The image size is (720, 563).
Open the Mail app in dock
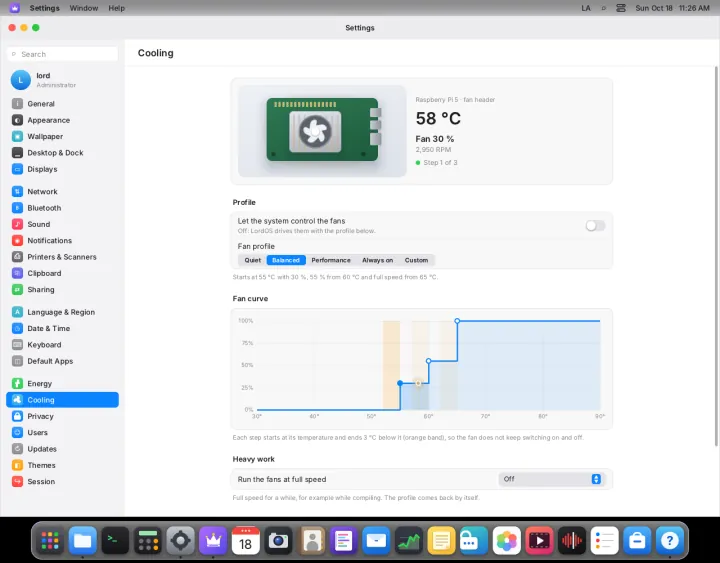(376, 540)
